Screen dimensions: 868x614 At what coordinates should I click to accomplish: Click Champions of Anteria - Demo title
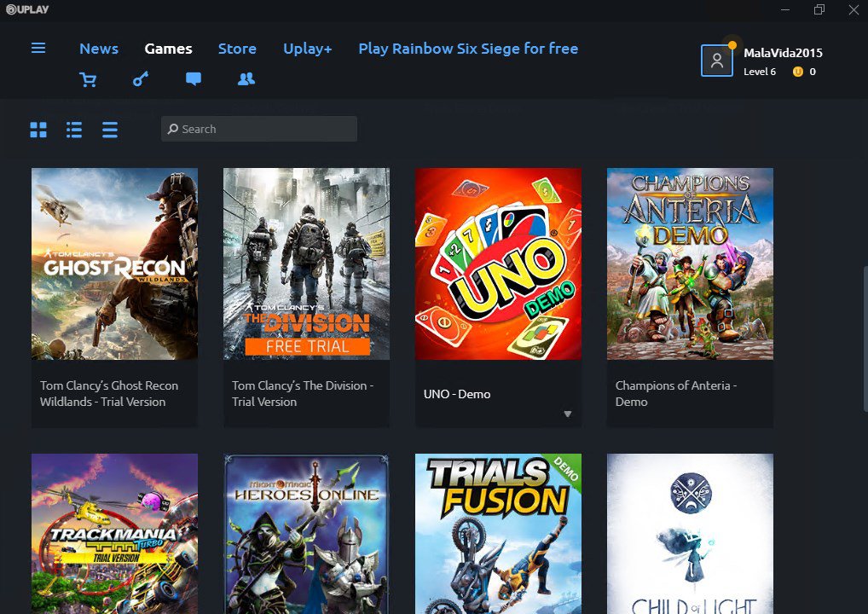676,394
